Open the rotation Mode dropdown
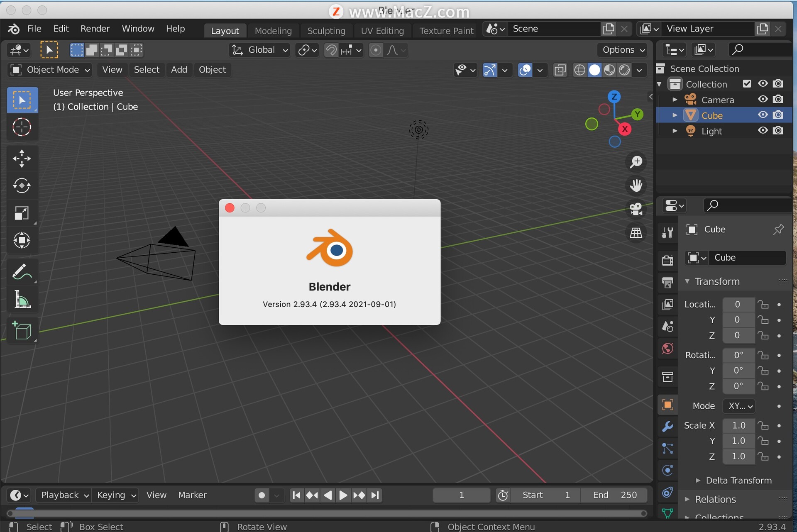The height and width of the screenshot is (532, 797). tap(739, 406)
